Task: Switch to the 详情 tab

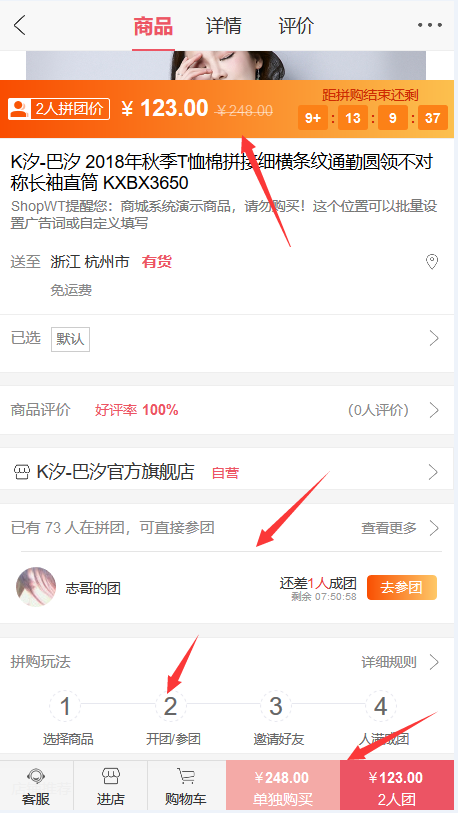Action: click(x=224, y=26)
